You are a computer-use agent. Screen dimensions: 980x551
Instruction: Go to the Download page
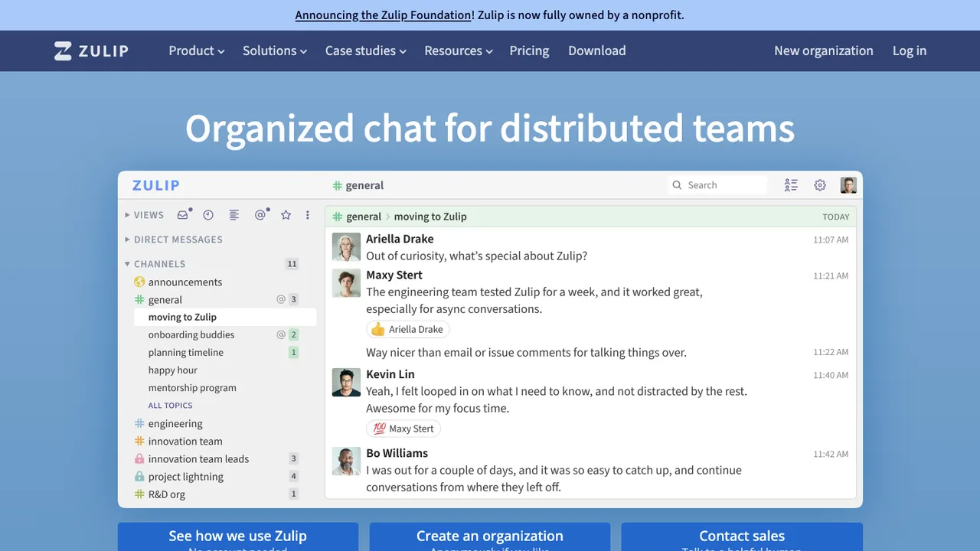tap(597, 51)
